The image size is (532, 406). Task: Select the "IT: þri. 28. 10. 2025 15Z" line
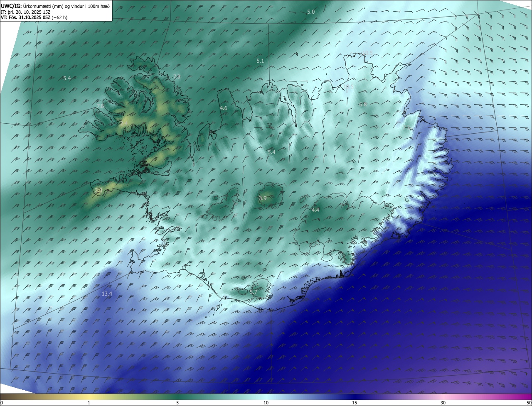coord(25,12)
